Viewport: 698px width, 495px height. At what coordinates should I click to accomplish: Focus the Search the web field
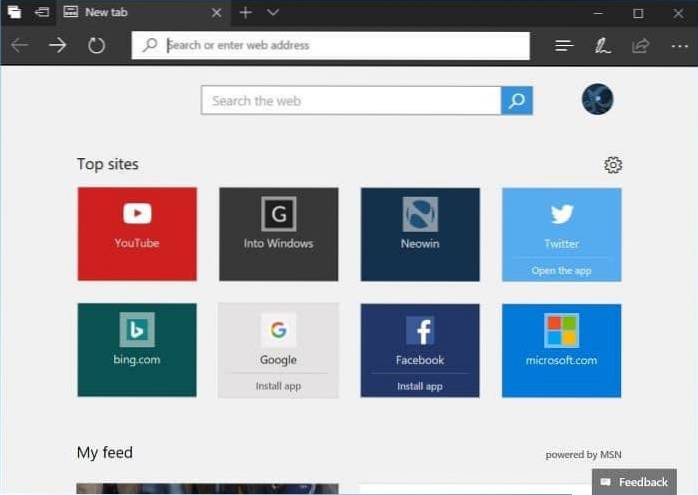tap(350, 101)
